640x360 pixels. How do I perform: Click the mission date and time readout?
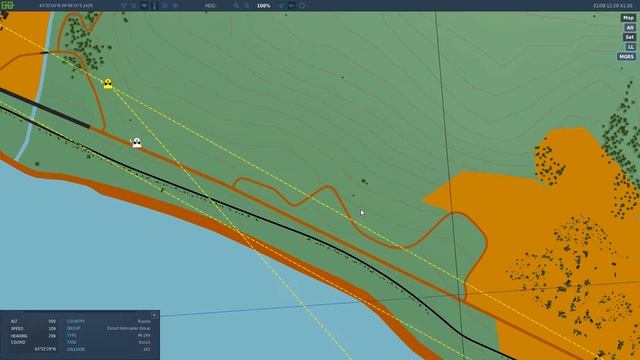coord(612,6)
